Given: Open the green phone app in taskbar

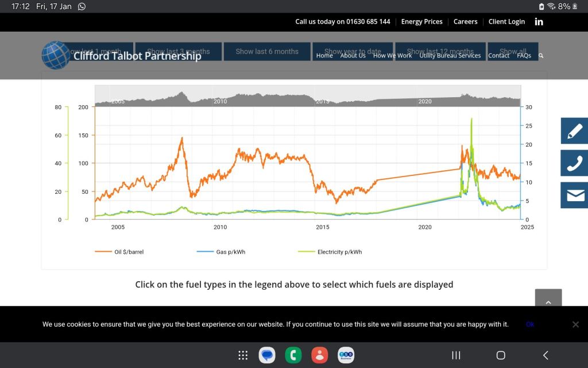Looking at the screenshot, I should [293, 355].
